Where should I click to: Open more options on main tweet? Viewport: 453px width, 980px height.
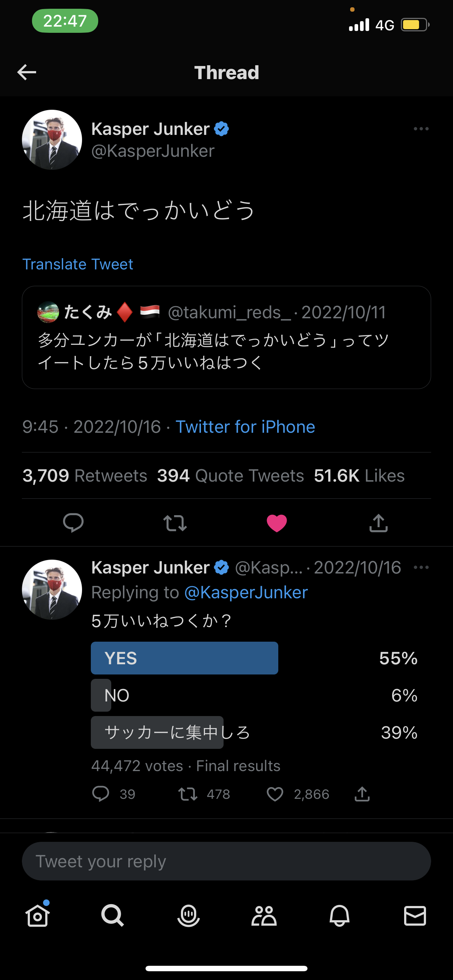point(421,129)
